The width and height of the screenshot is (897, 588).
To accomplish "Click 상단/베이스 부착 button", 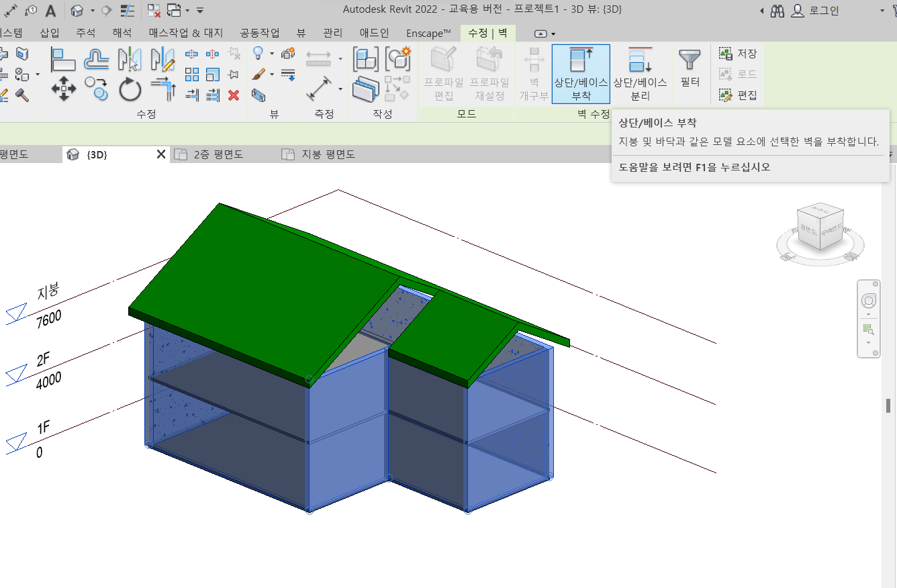I will click(x=581, y=74).
